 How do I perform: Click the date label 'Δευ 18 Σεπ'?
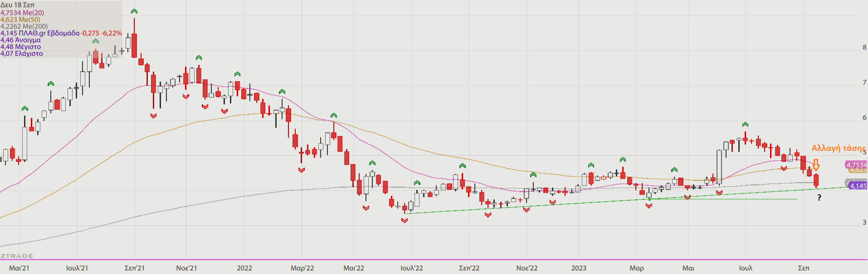pyautogui.click(x=18, y=5)
